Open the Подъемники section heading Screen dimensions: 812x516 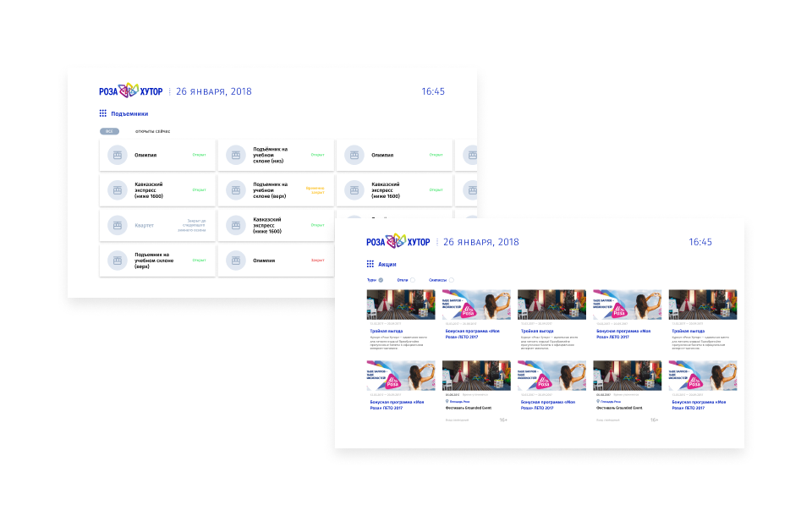click(x=129, y=113)
